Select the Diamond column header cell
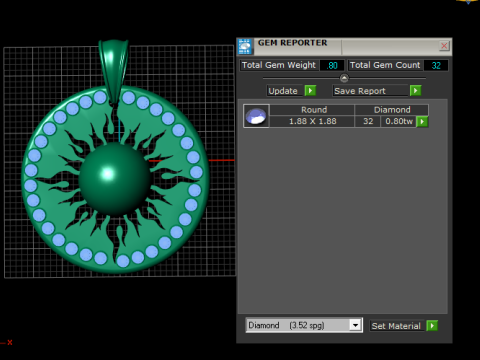Screen dimensions: 480x360 coord(392,110)
